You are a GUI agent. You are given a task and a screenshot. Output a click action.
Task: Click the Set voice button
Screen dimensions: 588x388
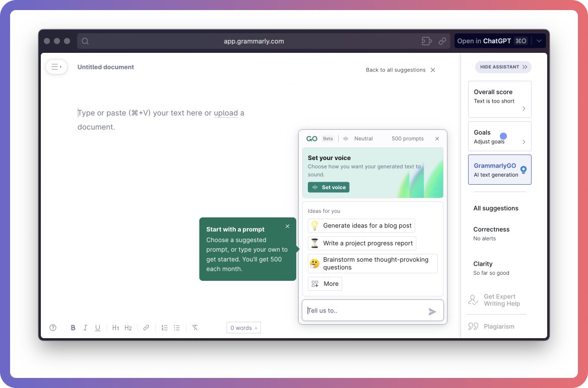(329, 187)
